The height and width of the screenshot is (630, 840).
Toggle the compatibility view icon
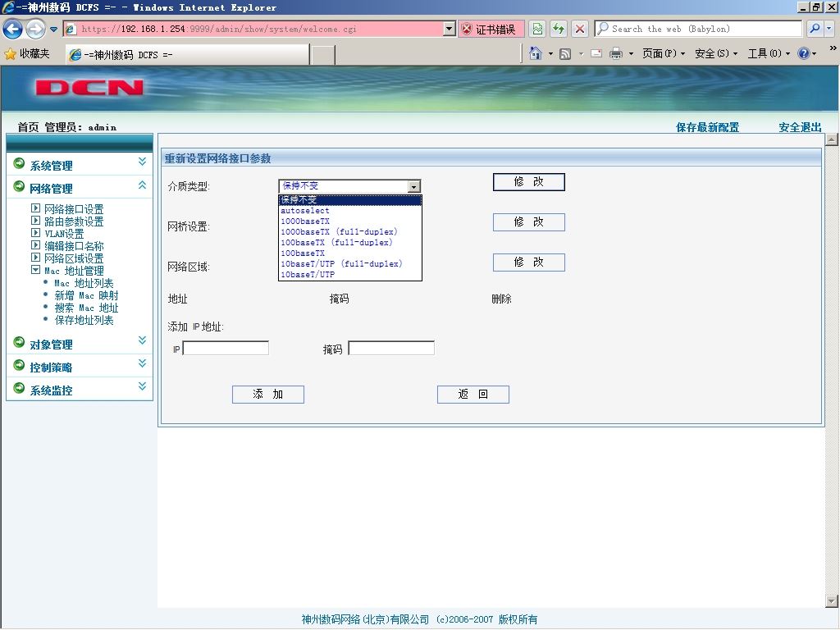pyautogui.click(x=537, y=29)
